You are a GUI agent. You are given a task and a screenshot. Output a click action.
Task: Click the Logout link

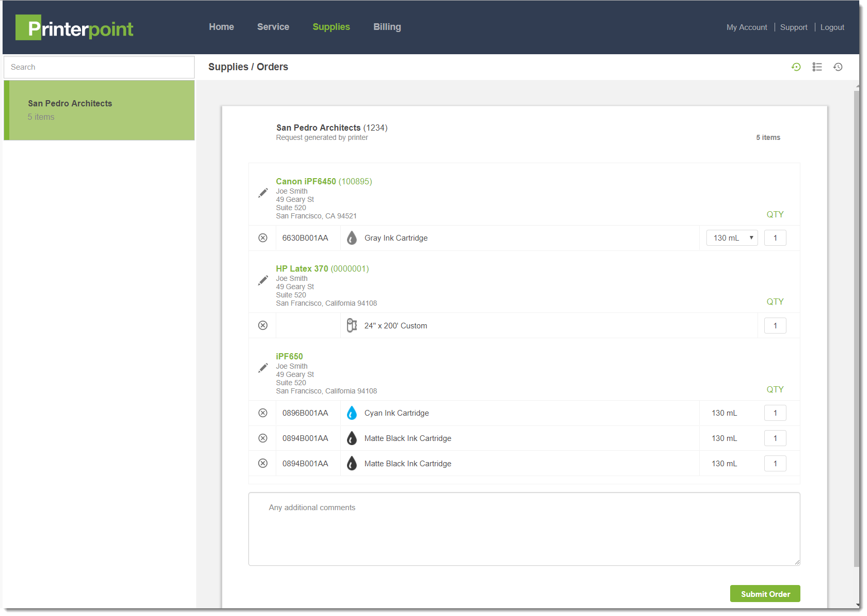[832, 27]
